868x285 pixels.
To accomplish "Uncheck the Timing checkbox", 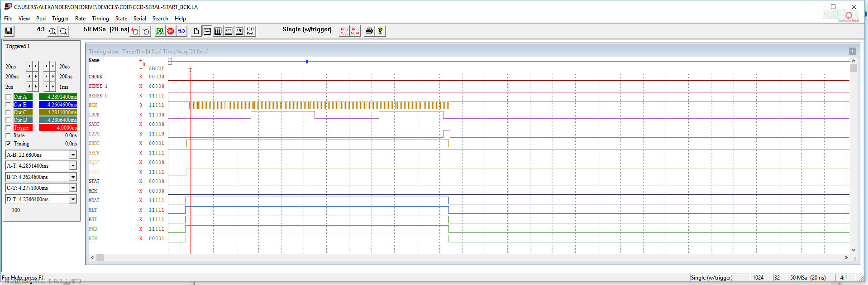I will [8, 144].
